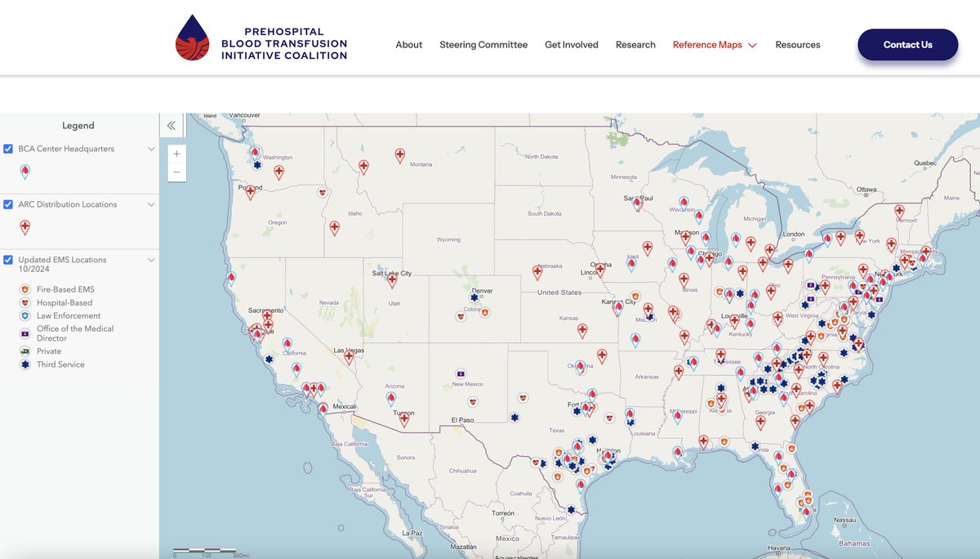This screenshot has height=559, width=980.
Task: Click the Law Enforcement legend label
Action: tap(69, 315)
